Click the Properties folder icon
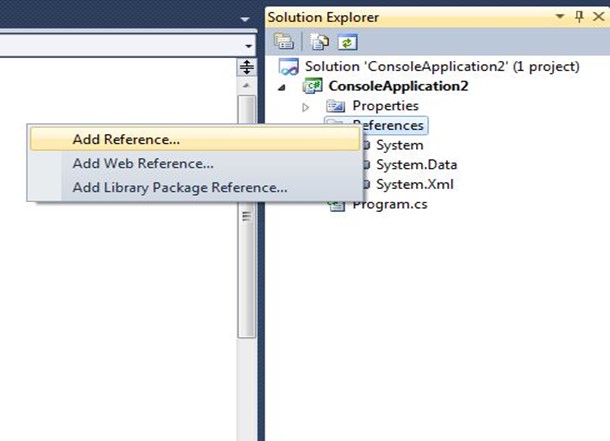The width and height of the screenshot is (610, 441). pyautogui.click(x=335, y=106)
